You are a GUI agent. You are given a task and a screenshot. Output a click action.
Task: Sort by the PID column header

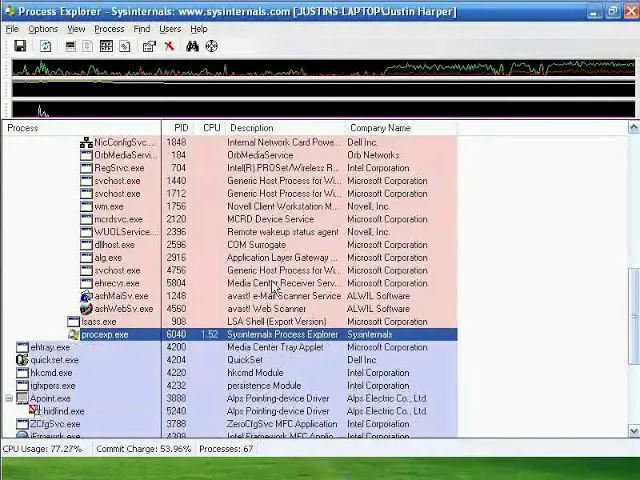pos(178,128)
